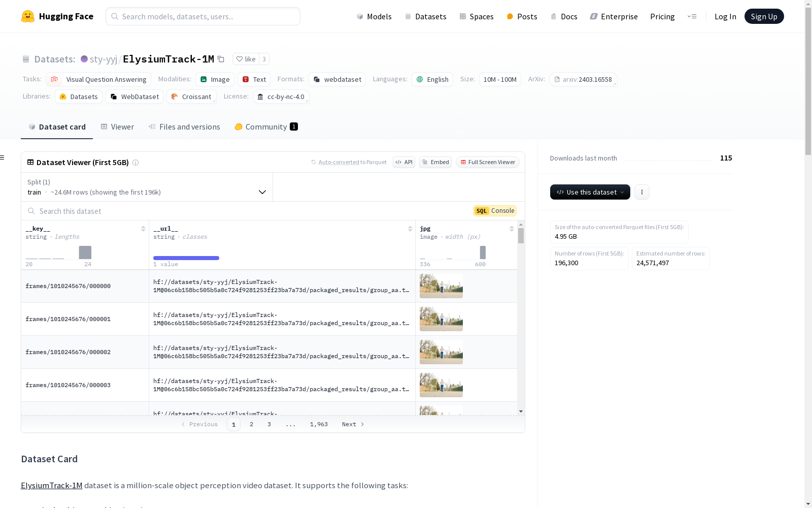This screenshot has height=508, width=812.
Task: Click the webdataset format tag
Action: tap(337, 79)
